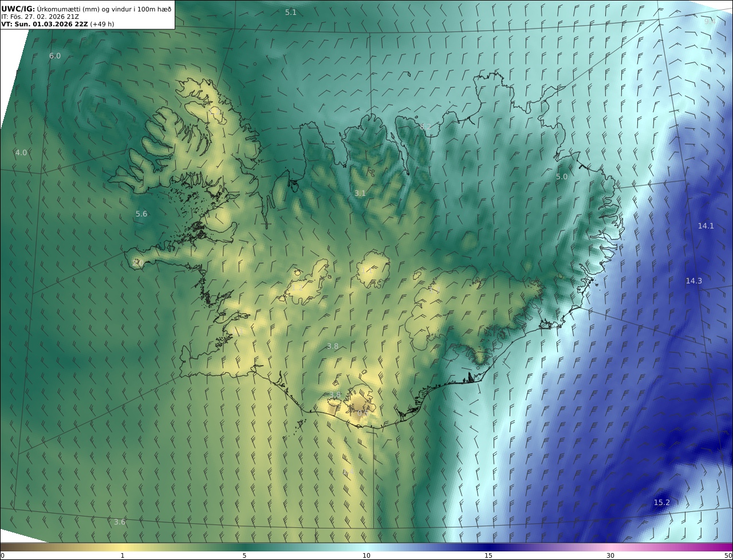The image size is (733, 560).
Task: Click the 6.0 value label
Action: [x=55, y=56]
